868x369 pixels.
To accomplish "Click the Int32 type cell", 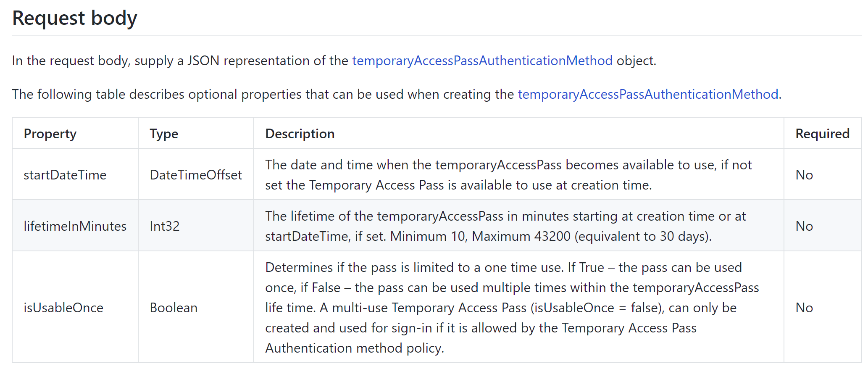I will 165,226.
